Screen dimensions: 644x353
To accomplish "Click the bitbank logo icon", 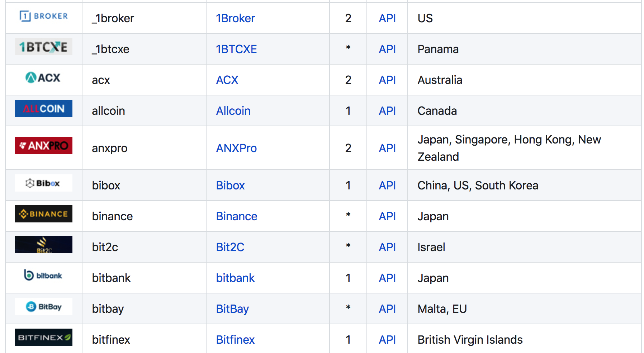I will click(43, 275).
